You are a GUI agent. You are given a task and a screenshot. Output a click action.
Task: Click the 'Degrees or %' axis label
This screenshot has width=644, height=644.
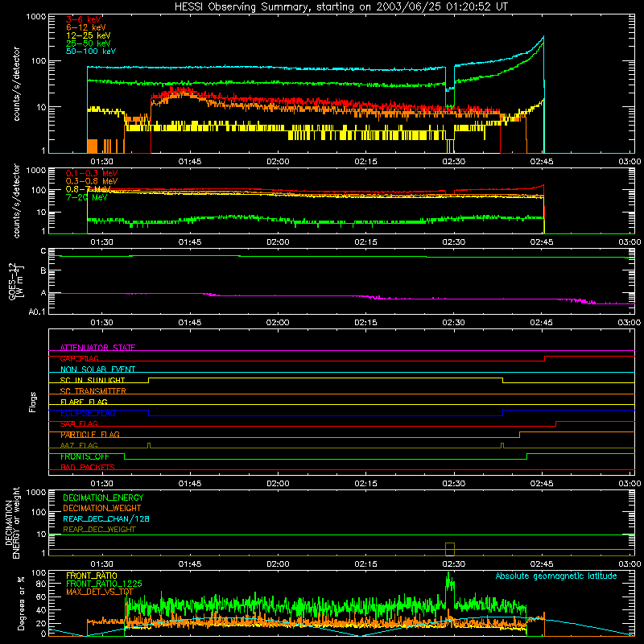(x=21, y=603)
